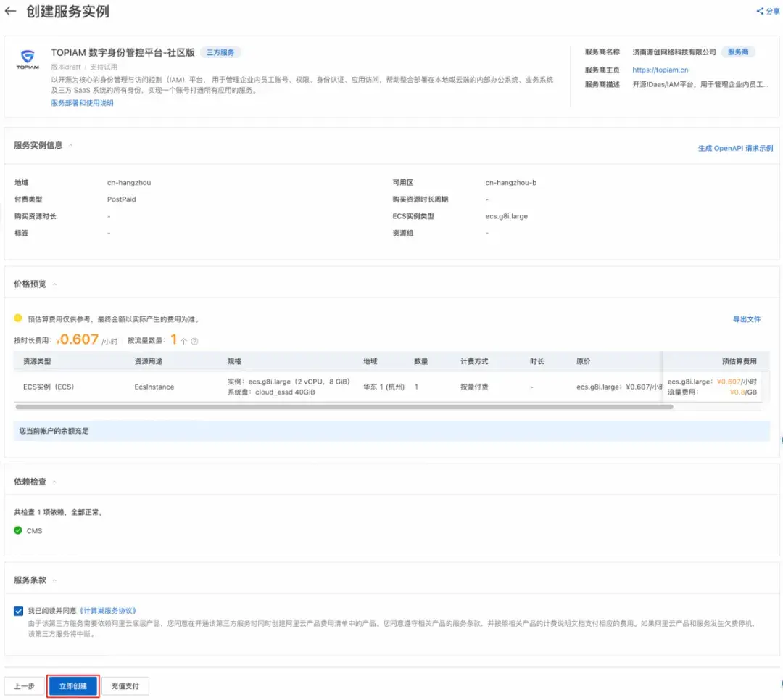The image size is (783, 700).
Task: Click the 济南源创网络科技有限公司 provider name
Action: (674, 52)
